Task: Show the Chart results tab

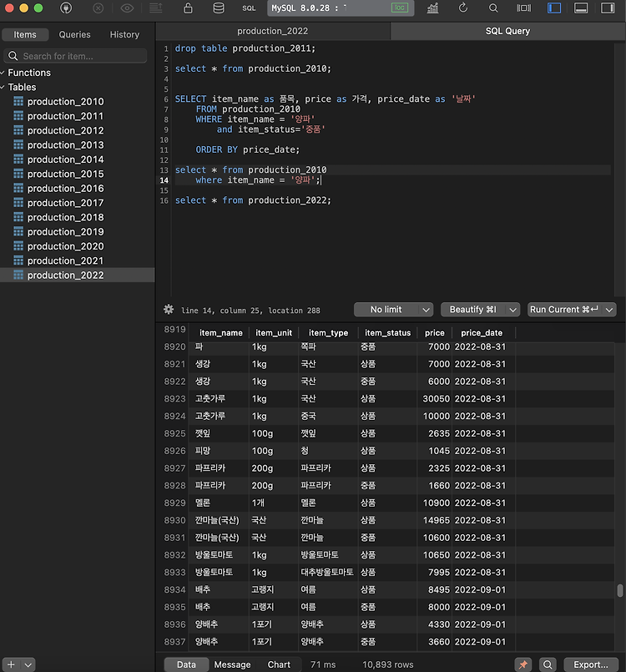Action: coord(279,664)
